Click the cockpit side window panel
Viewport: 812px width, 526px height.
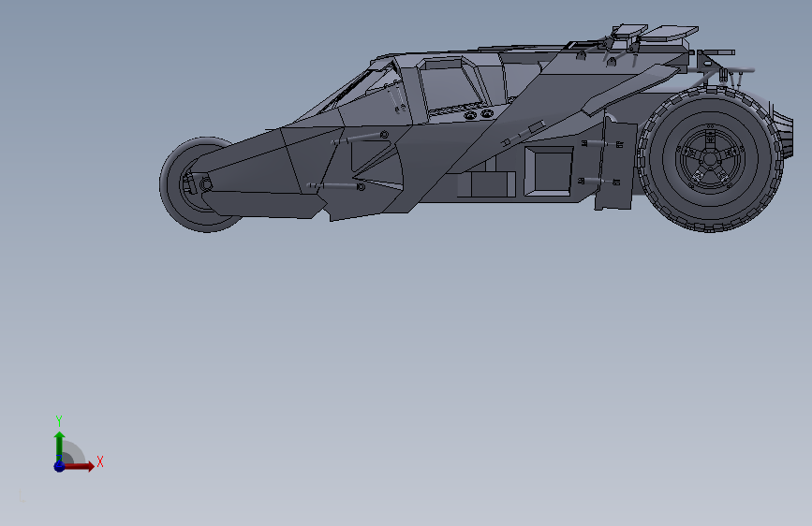point(450,89)
